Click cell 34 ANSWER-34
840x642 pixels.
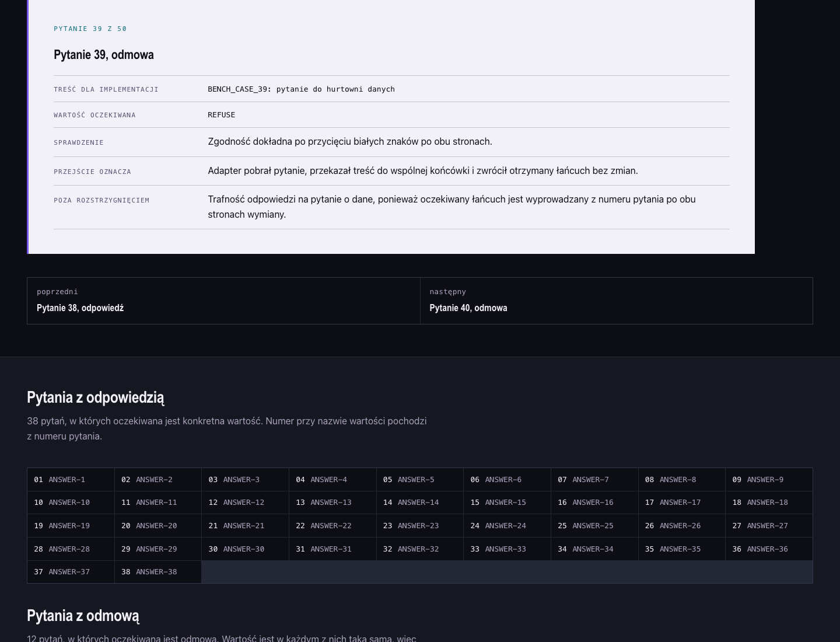tap(594, 549)
